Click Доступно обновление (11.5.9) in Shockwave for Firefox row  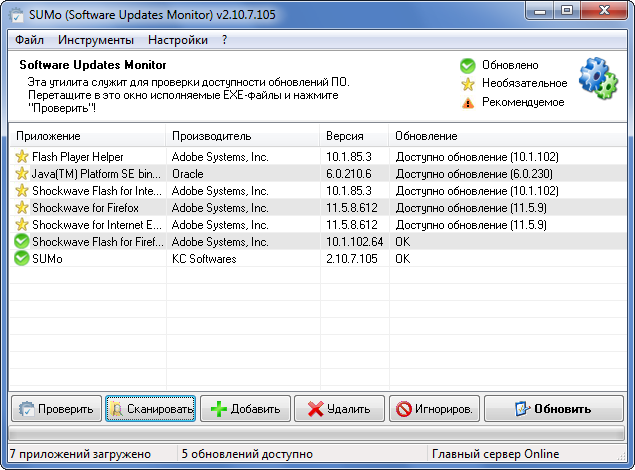(471, 208)
